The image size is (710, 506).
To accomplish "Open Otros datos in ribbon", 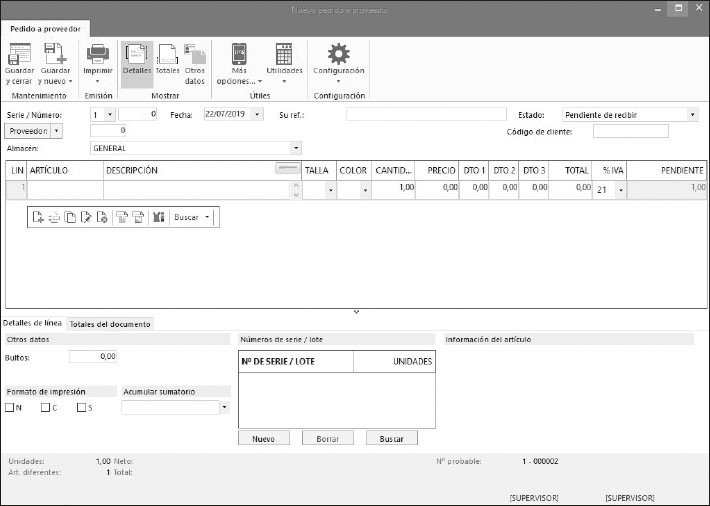I will point(195,56).
